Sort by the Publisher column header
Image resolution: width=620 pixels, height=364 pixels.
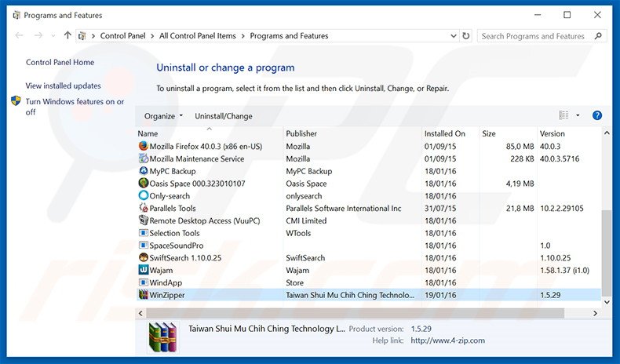point(352,133)
